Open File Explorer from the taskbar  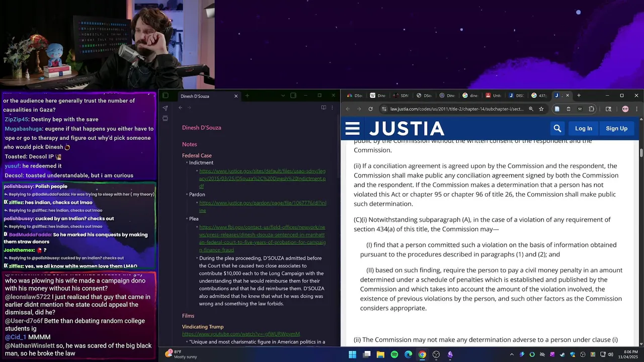pos(380,354)
